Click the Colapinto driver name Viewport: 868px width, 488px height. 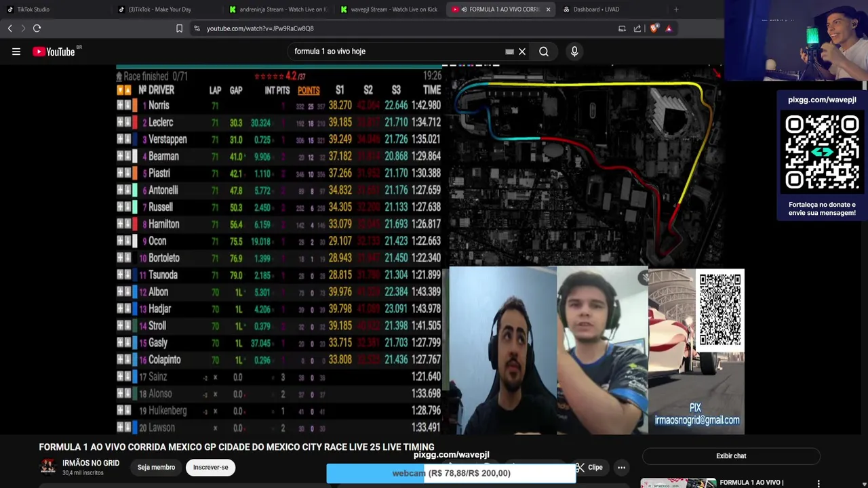tap(165, 360)
